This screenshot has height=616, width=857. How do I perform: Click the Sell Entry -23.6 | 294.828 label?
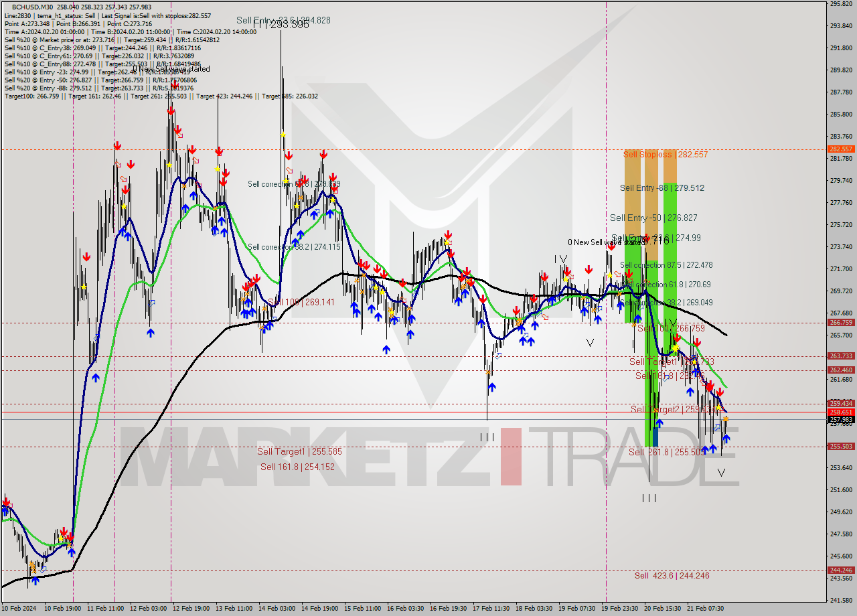(283, 20)
